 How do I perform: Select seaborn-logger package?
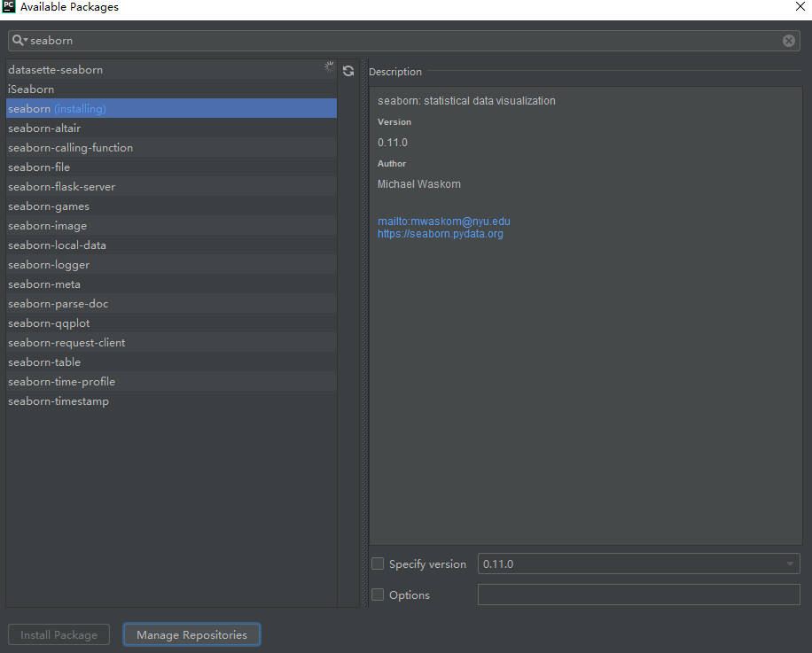[171, 264]
